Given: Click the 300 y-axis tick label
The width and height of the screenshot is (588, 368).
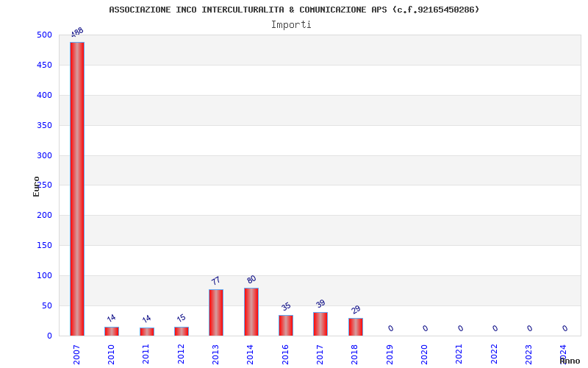Looking at the screenshot, I should coord(44,155).
